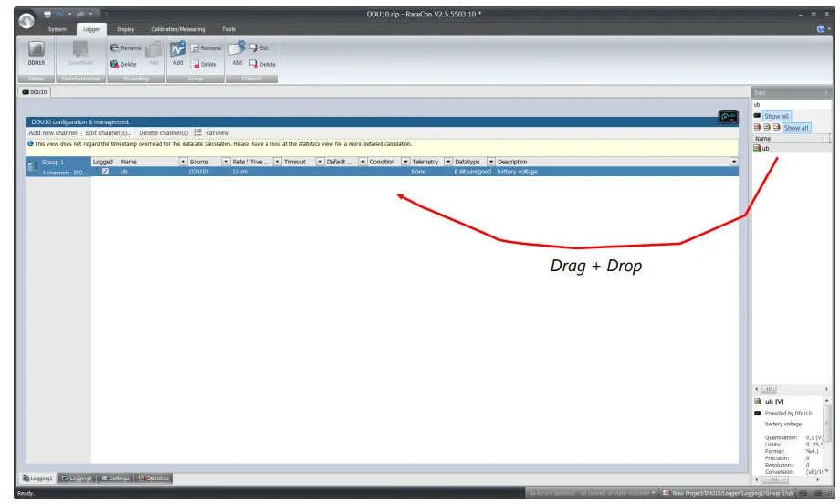The height and width of the screenshot is (504, 840).
Task: Open the redo history dropdown arrow
Action: coord(90,15)
